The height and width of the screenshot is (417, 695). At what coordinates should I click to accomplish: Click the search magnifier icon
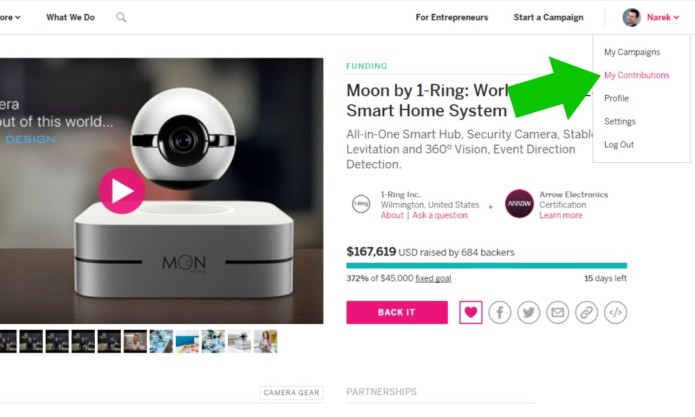click(x=121, y=17)
